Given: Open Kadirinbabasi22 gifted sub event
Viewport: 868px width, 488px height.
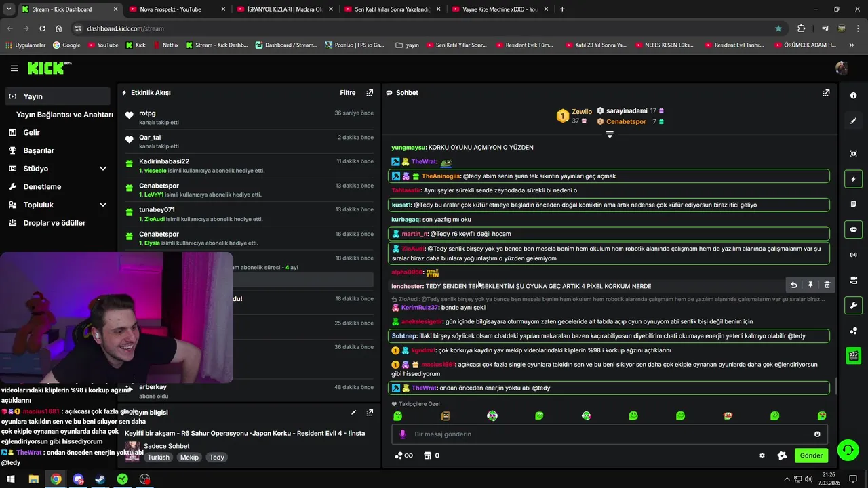Looking at the screenshot, I should 248,166.
